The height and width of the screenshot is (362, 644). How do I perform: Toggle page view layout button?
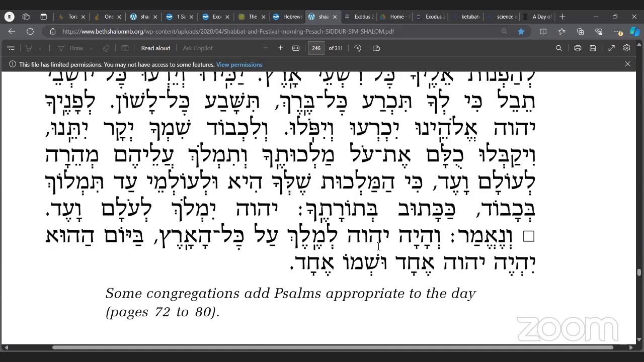tap(376, 48)
